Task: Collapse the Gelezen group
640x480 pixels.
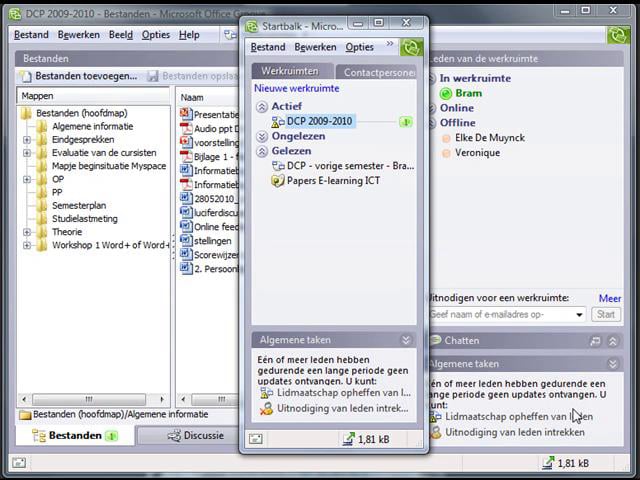Action: pos(262,151)
